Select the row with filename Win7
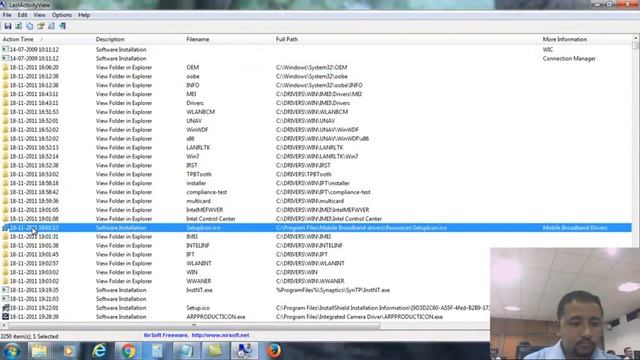640x360 pixels. coord(316,156)
